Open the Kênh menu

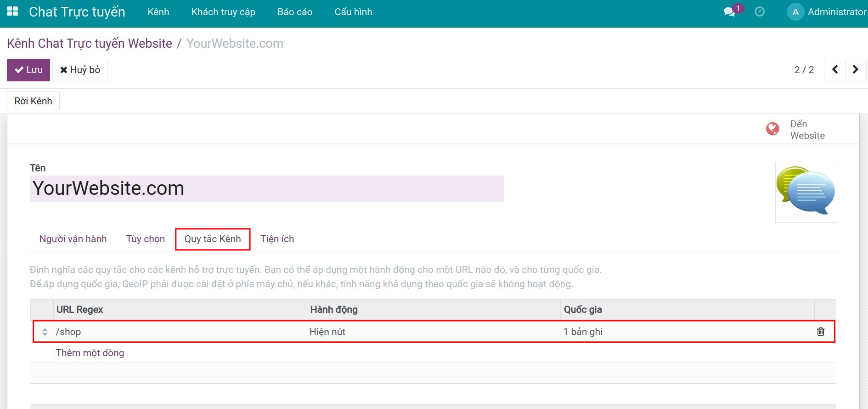[158, 12]
